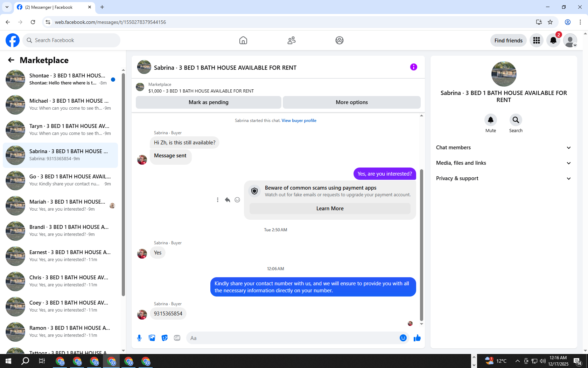View site information in address bar
588x368 pixels.
point(48,22)
